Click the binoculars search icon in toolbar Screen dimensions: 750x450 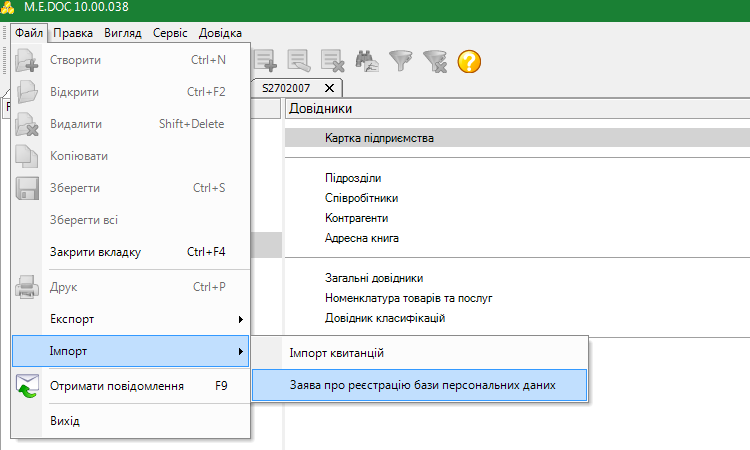tap(367, 61)
